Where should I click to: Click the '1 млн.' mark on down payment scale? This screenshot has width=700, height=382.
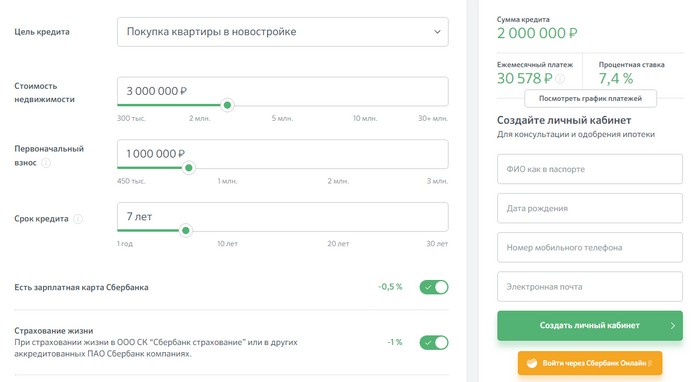(227, 181)
